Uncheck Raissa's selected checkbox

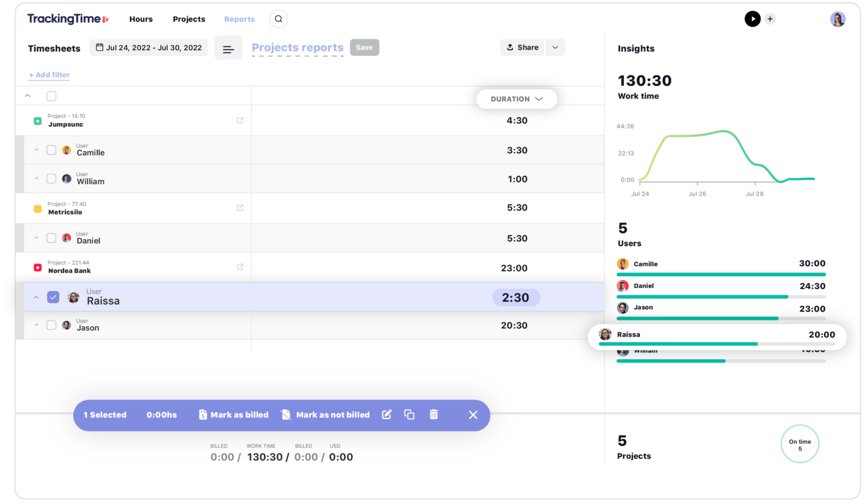point(53,296)
